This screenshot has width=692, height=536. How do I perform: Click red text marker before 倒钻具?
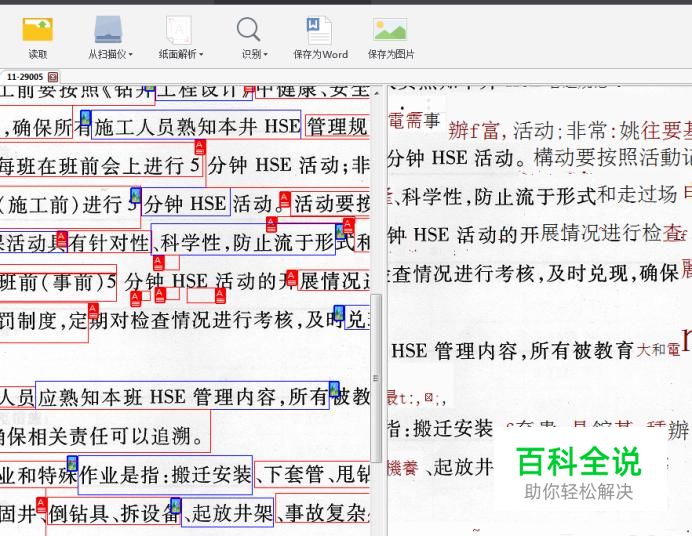41,505
